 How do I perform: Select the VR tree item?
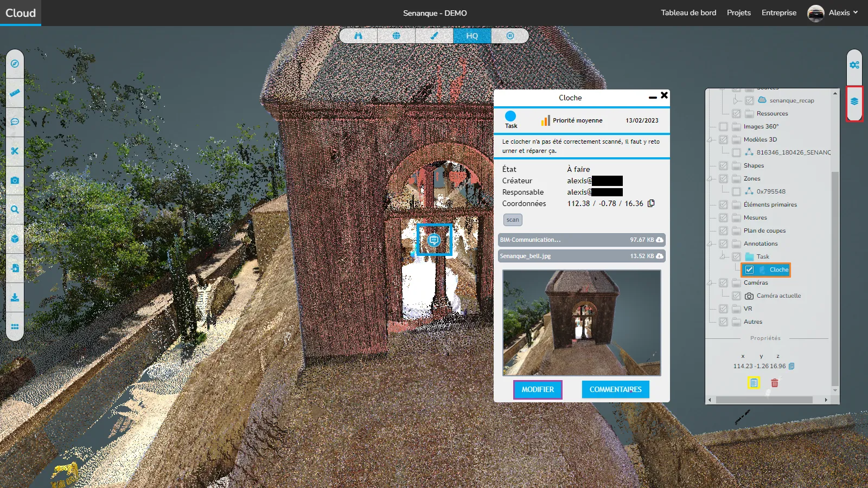click(x=748, y=309)
